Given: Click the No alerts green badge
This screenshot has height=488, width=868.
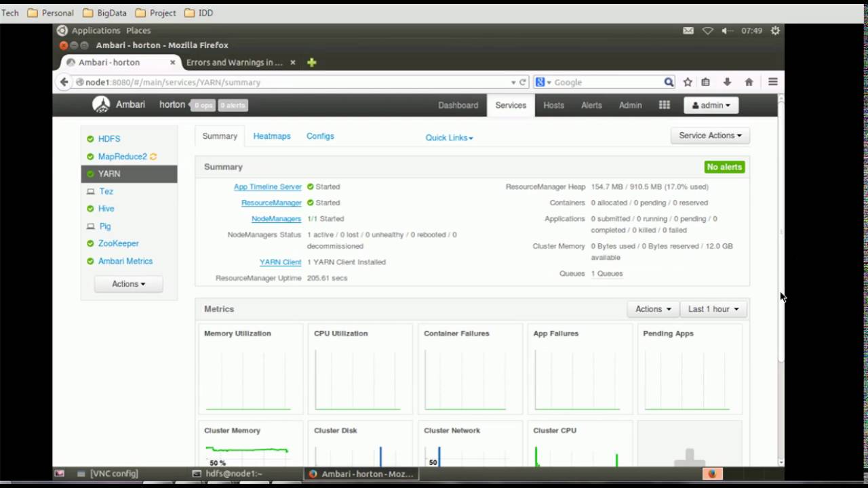Looking at the screenshot, I should (724, 167).
